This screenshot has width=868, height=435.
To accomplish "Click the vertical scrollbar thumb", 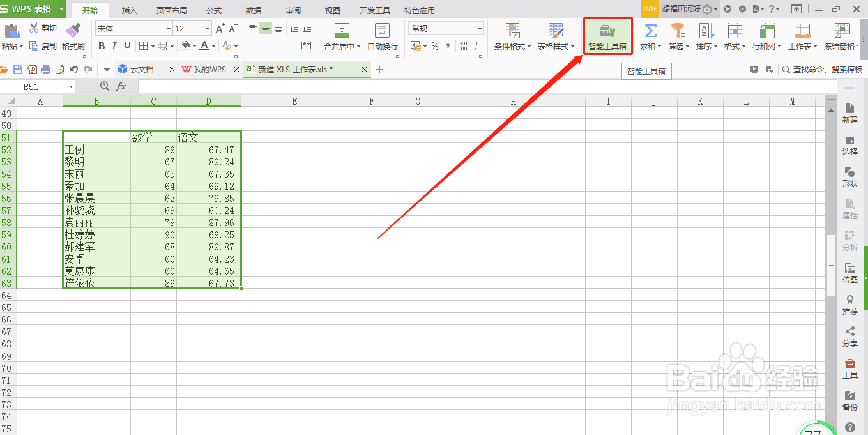I will (831, 265).
